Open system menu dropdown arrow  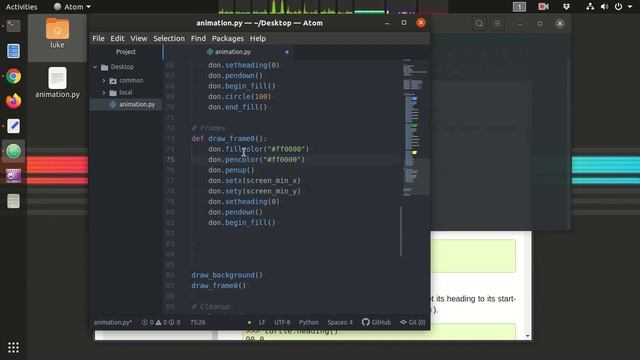[x=630, y=7]
